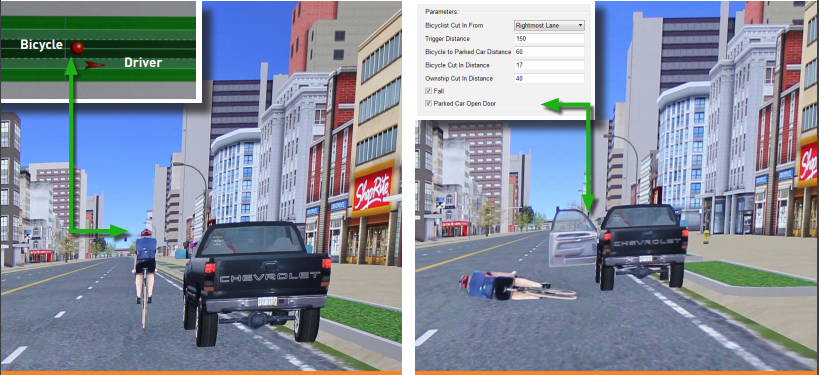Select the Bicycle to Parked Car Distance field

(x=549, y=52)
